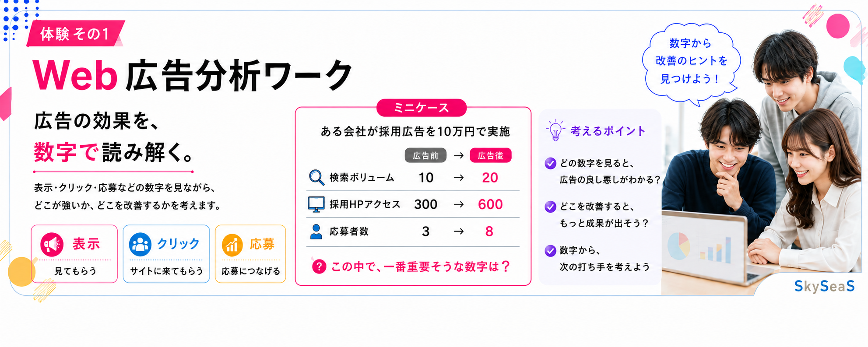868x347 pixels.
Task: Click the megaphone icon beside 表示
Action: [52, 244]
